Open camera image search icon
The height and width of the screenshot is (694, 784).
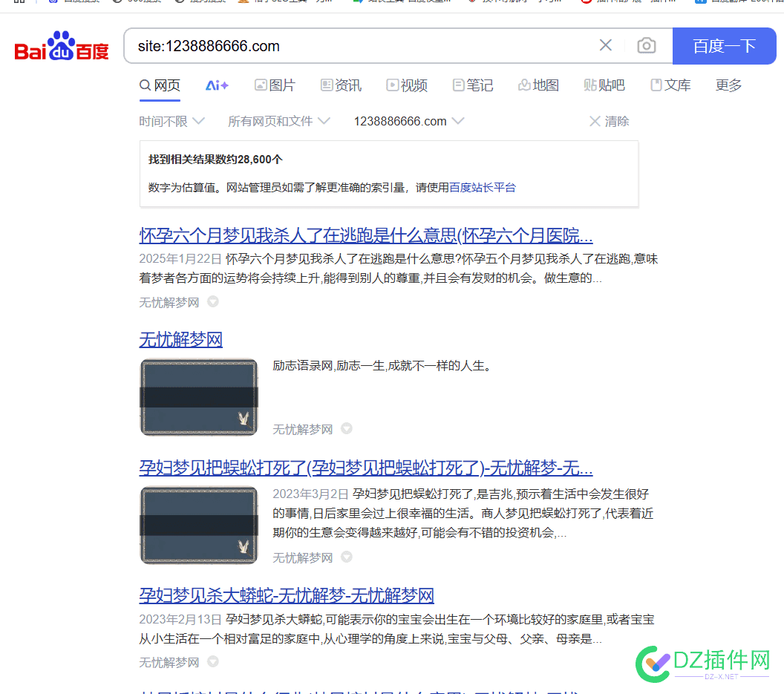click(647, 45)
